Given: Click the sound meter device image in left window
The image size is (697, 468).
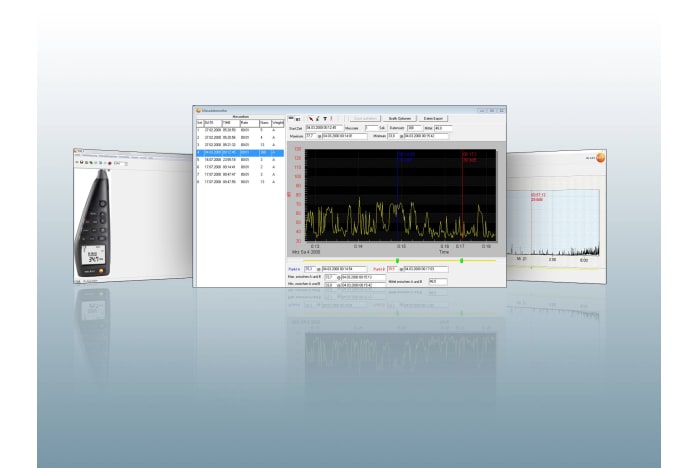Looking at the screenshot, I should coord(94,224).
